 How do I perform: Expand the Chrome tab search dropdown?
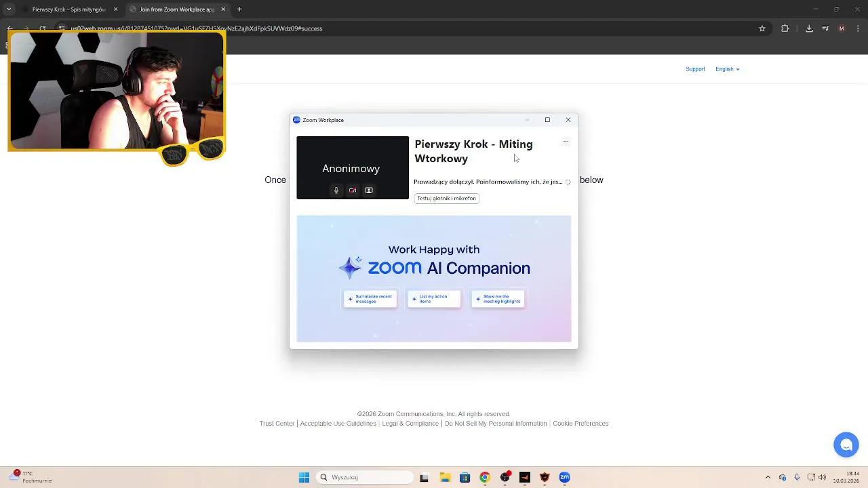click(x=9, y=9)
